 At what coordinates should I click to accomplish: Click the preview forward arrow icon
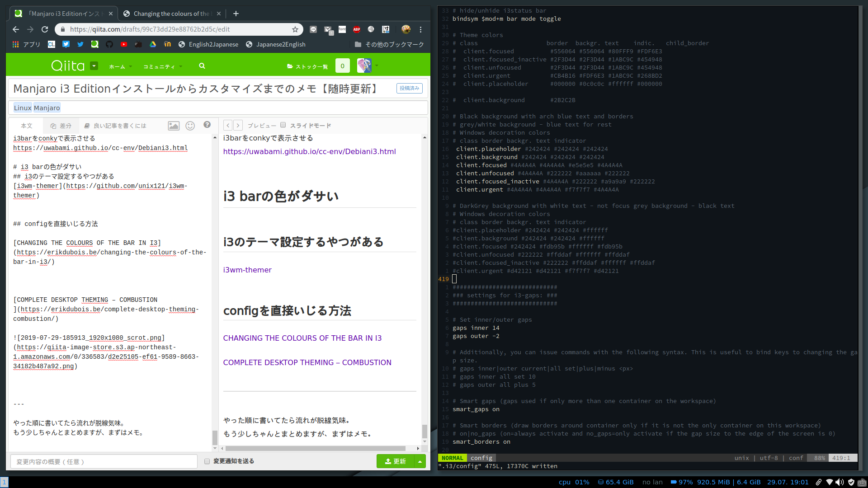[238, 125]
